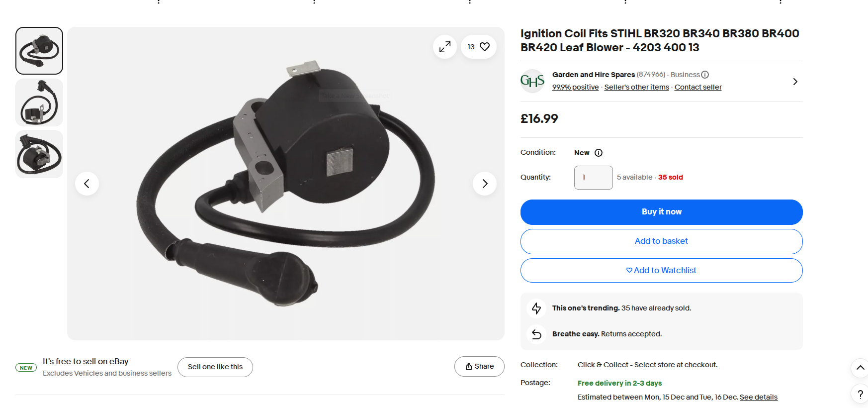Add this item to Watchlist
Screen dimensions: 868x408
(x=661, y=271)
